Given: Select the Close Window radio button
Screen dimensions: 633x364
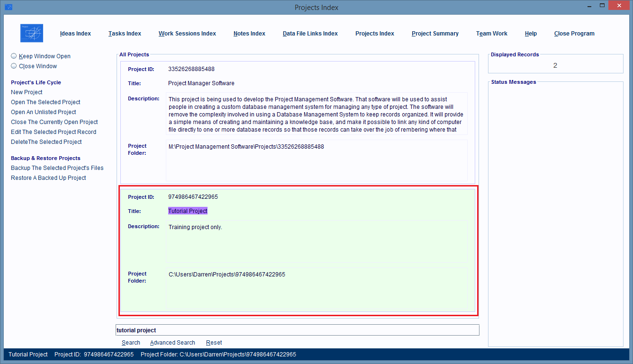Looking at the screenshot, I should click(14, 66).
